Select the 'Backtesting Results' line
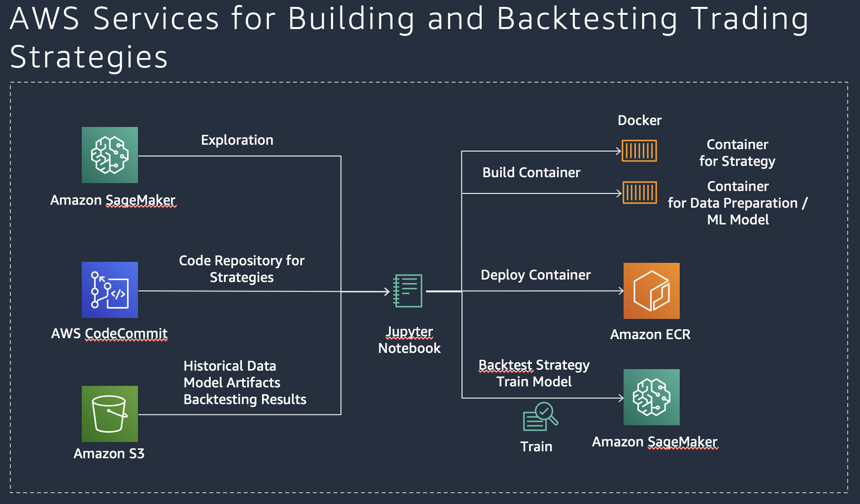Viewport: 860px width, 504px height. coord(245,399)
